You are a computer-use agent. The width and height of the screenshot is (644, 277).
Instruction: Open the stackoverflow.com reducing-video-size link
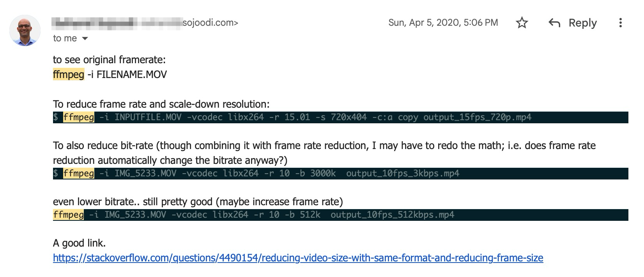[x=299, y=258]
